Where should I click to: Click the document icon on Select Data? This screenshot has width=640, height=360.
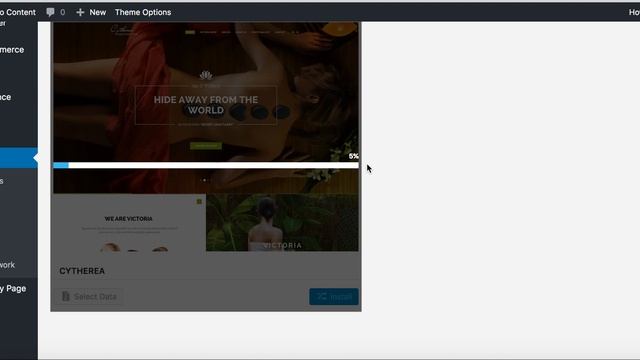point(65,297)
